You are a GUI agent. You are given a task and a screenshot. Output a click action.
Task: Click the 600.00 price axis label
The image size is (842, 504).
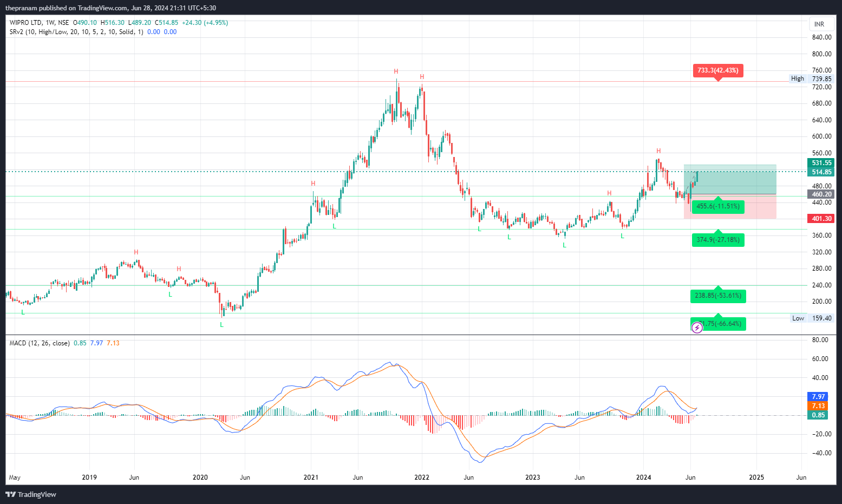[821, 136]
